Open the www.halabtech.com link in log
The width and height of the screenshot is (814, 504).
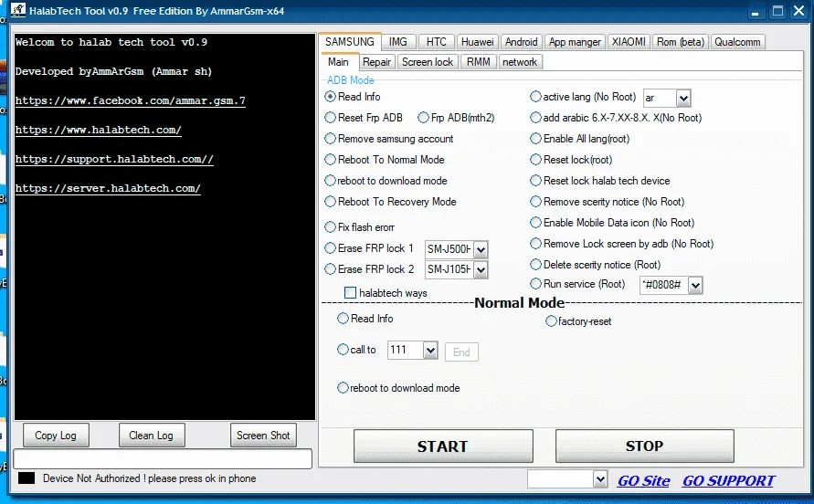click(98, 130)
